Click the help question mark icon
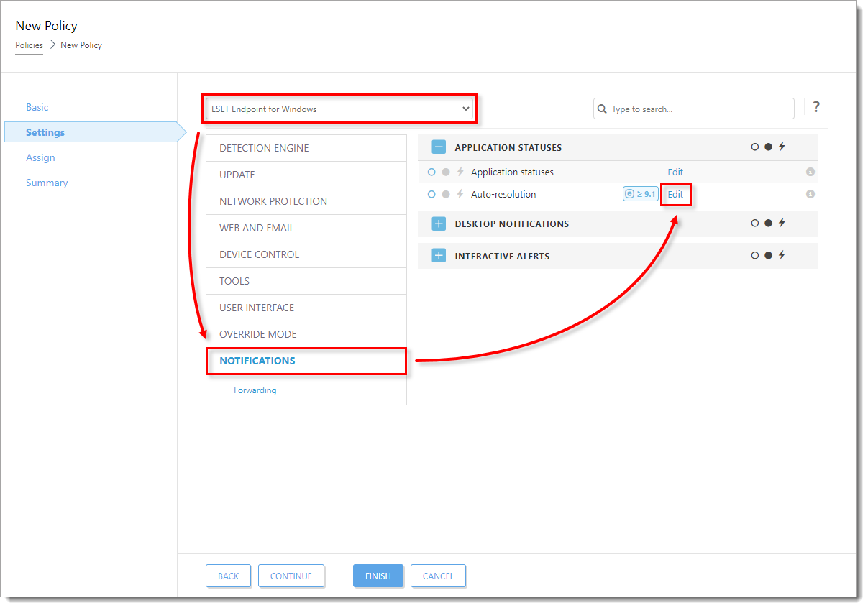The image size is (868, 608). [816, 107]
